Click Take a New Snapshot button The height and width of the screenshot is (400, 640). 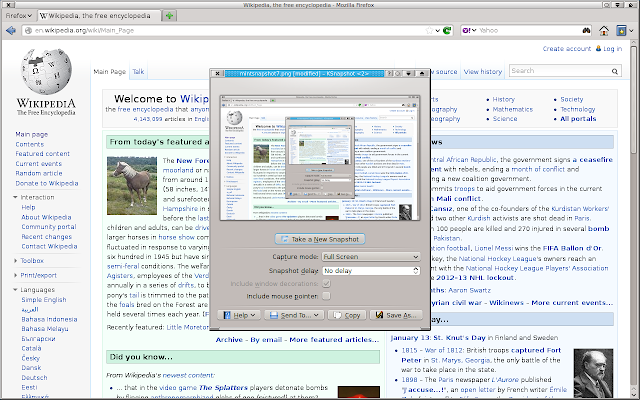coord(320,239)
